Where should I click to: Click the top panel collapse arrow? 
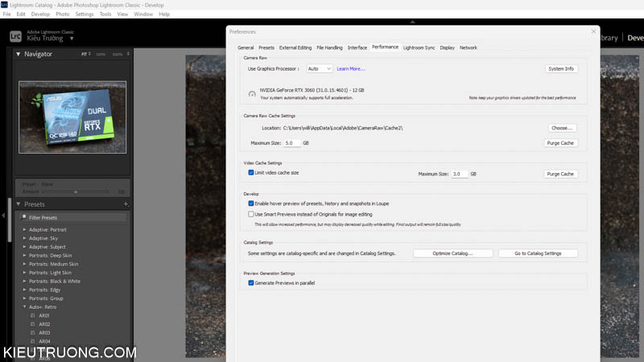pos(412,22)
